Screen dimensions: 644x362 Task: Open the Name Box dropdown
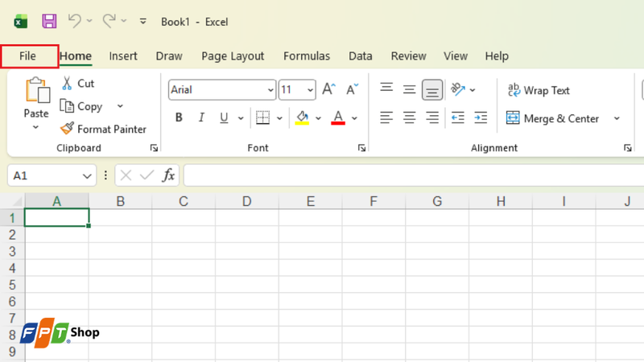point(87,176)
